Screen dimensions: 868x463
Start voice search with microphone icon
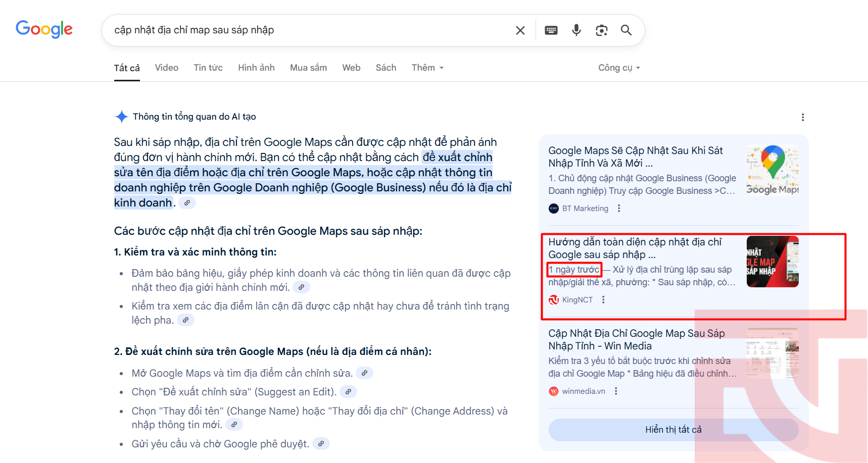(576, 30)
